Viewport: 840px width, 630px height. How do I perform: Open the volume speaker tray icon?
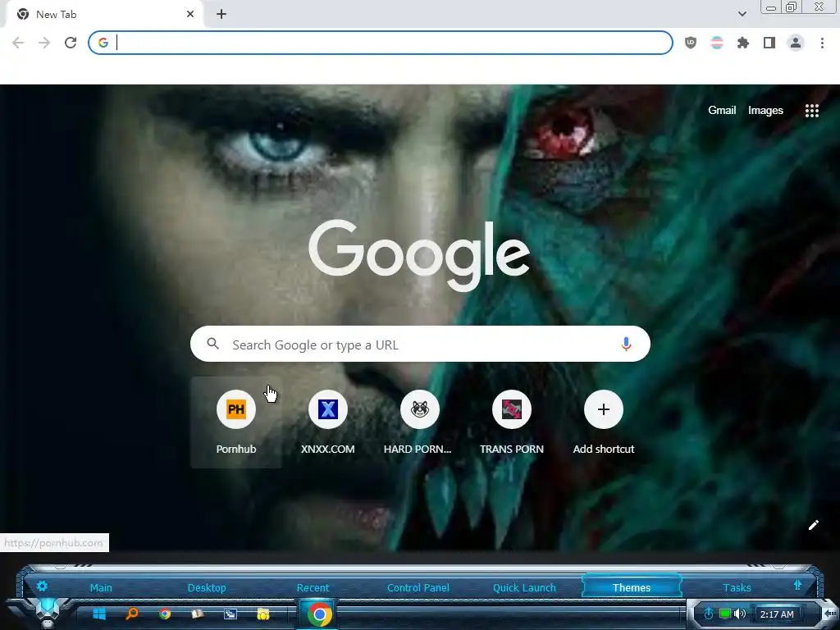pyautogui.click(x=740, y=614)
